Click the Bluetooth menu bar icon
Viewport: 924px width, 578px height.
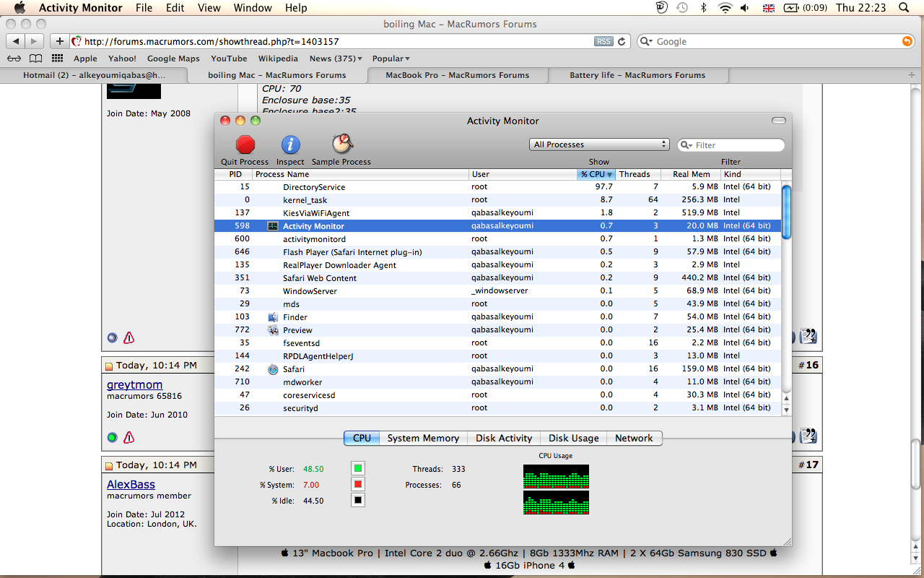pos(703,8)
